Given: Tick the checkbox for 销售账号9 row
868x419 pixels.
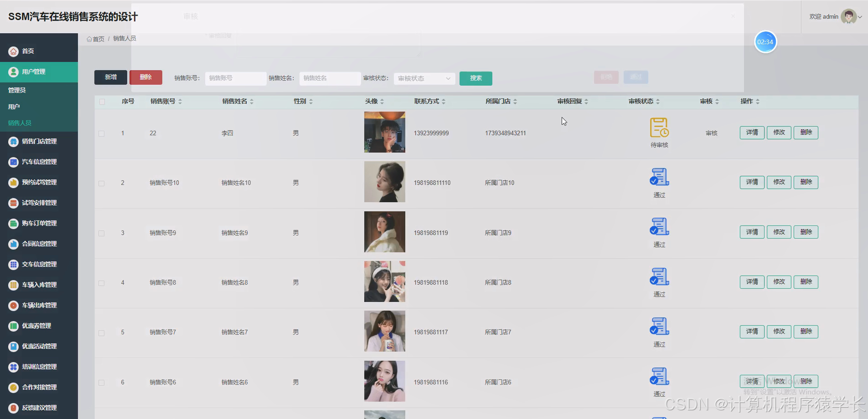Looking at the screenshot, I should [x=102, y=233].
